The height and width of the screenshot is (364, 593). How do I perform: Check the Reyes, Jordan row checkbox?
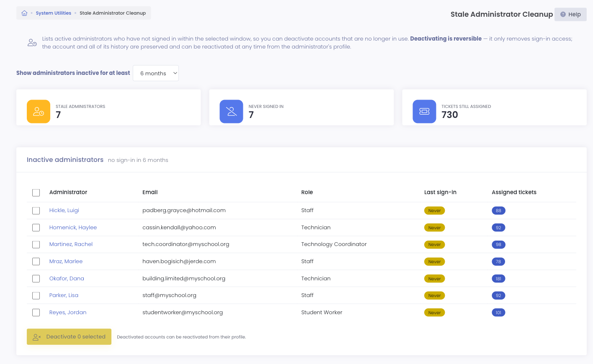coord(36,313)
